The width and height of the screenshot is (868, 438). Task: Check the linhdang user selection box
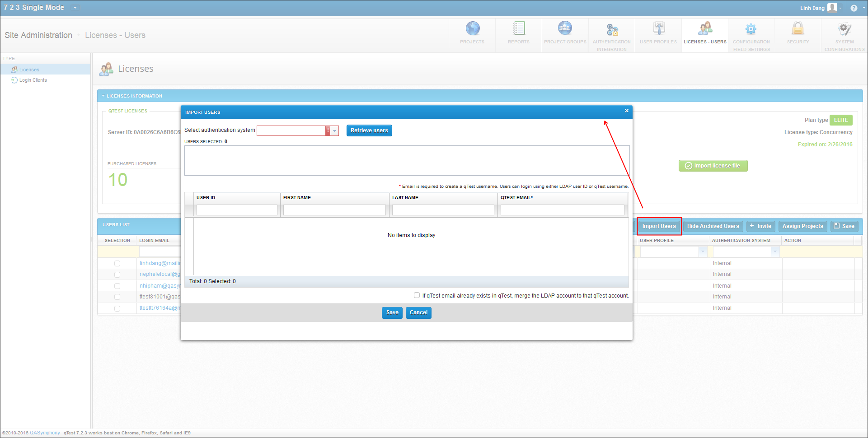(x=117, y=264)
